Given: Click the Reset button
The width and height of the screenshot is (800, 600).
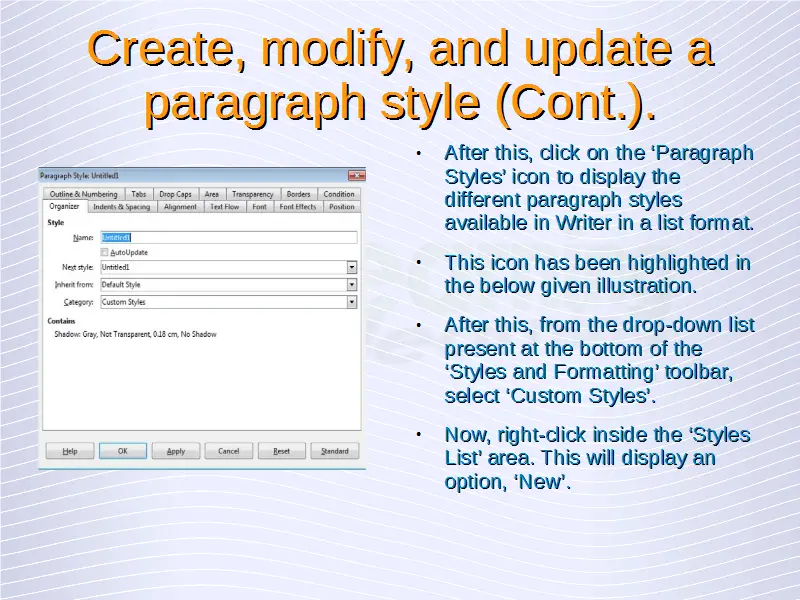Looking at the screenshot, I should point(282,451).
